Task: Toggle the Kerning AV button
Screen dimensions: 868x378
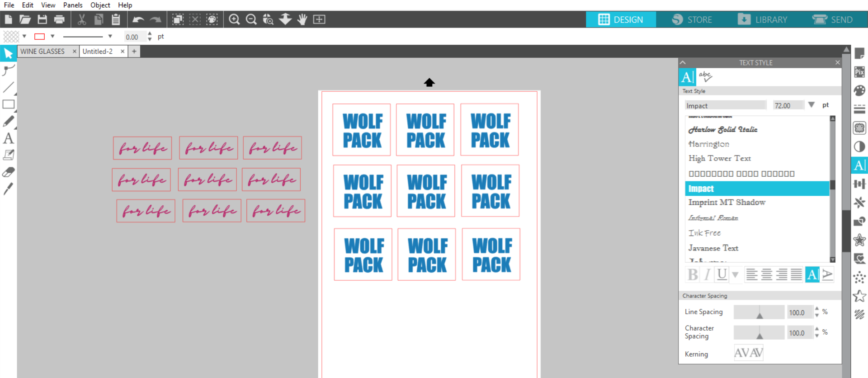Action: (749, 353)
